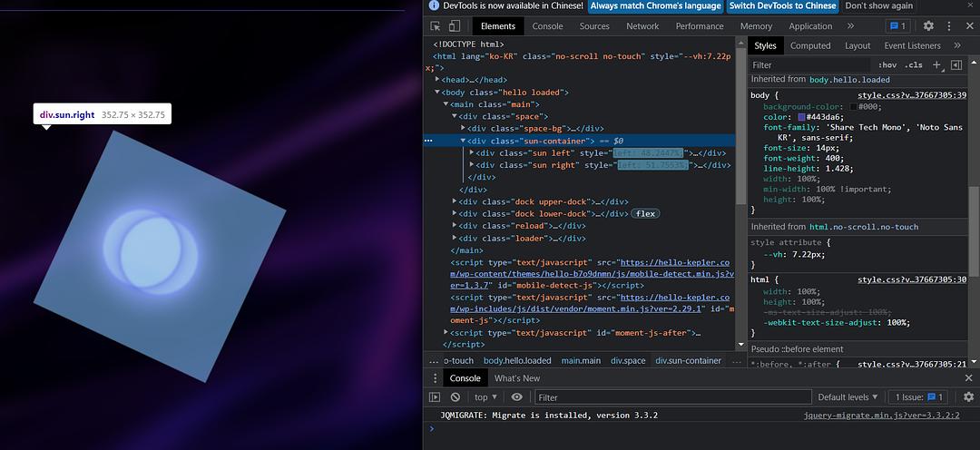Click Always match Chrome's language button
This screenshot has width=980, height=450.
(656, 5)
